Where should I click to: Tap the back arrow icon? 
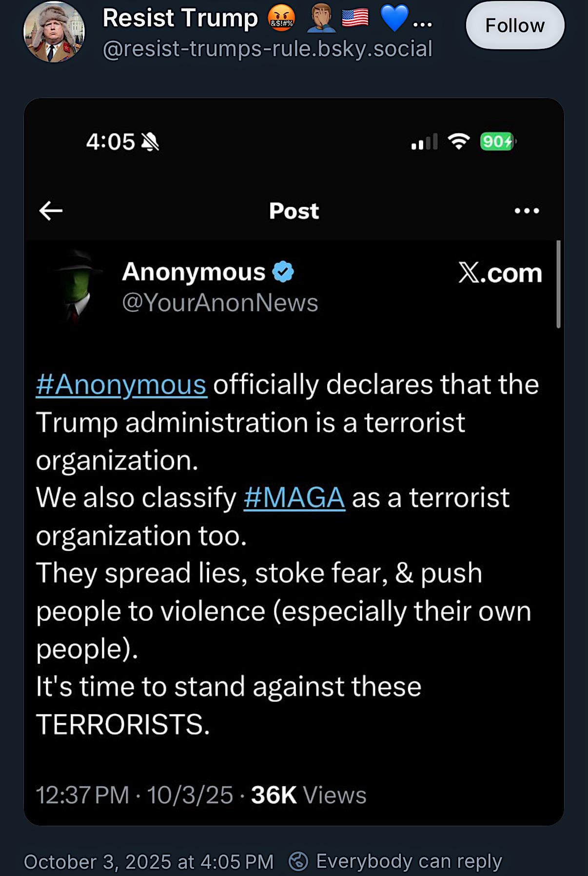click(51, 211)
